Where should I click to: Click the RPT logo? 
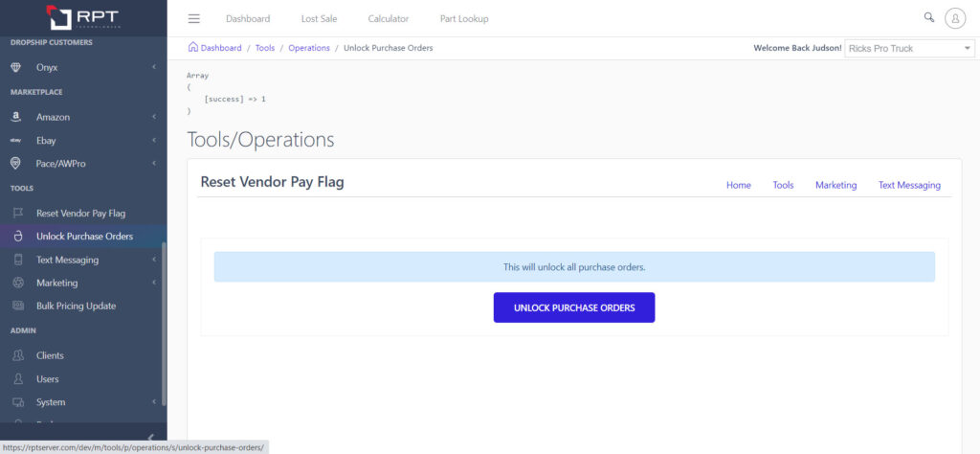click(84, 17)
